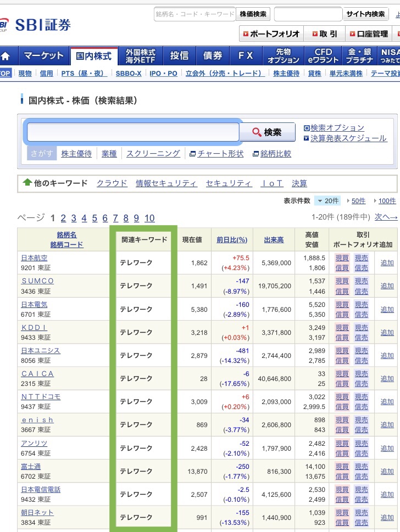This screenshot has width=400, height=532.
Task: Select the 国内株式 tab
Action: tap(94, 56)
